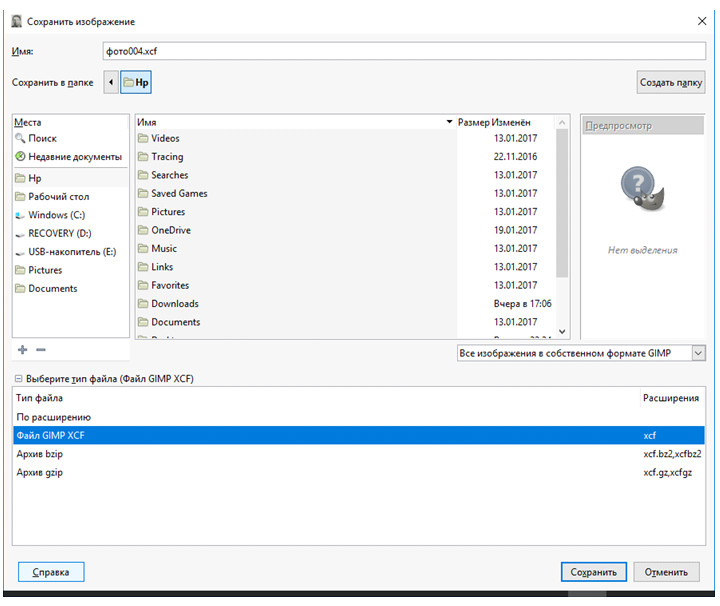Click the Справка help button

[x=51, y=573]
